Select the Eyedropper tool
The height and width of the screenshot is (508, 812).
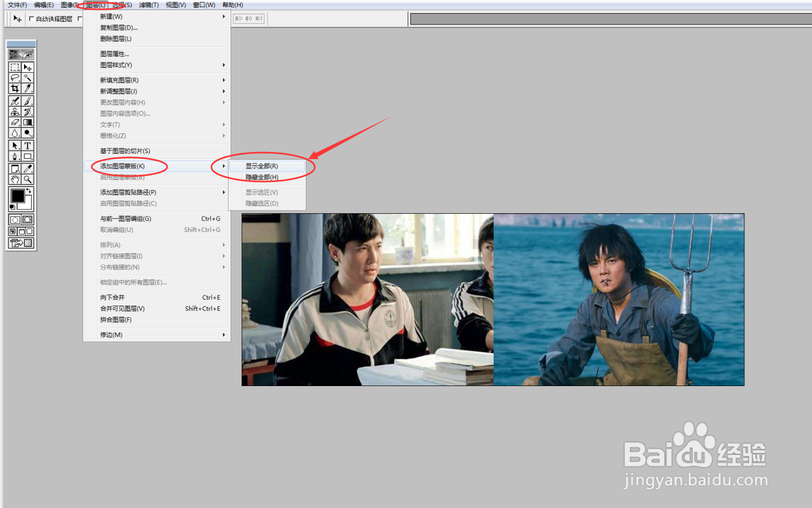(x=27, y=169)
